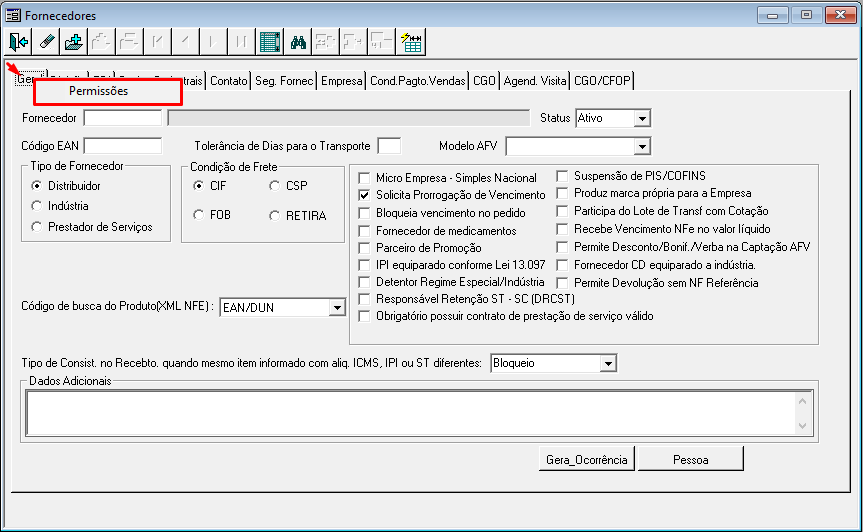Click the Gera_Ocorrência button
The image size is (863, 532).
tap(587, 459)
